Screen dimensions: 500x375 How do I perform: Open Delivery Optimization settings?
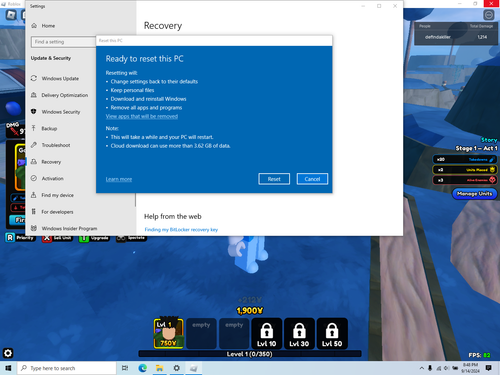point(65,95)
